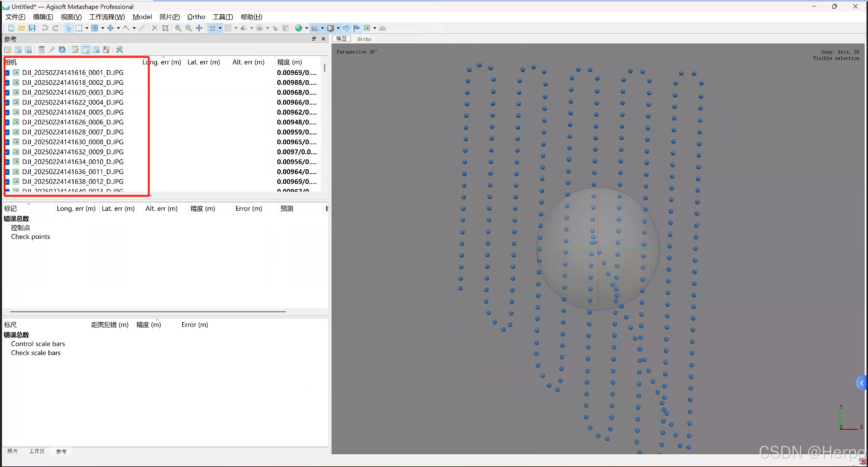
Task: Open the 工作流程(W) menu
Action: [x=107, y=17]
